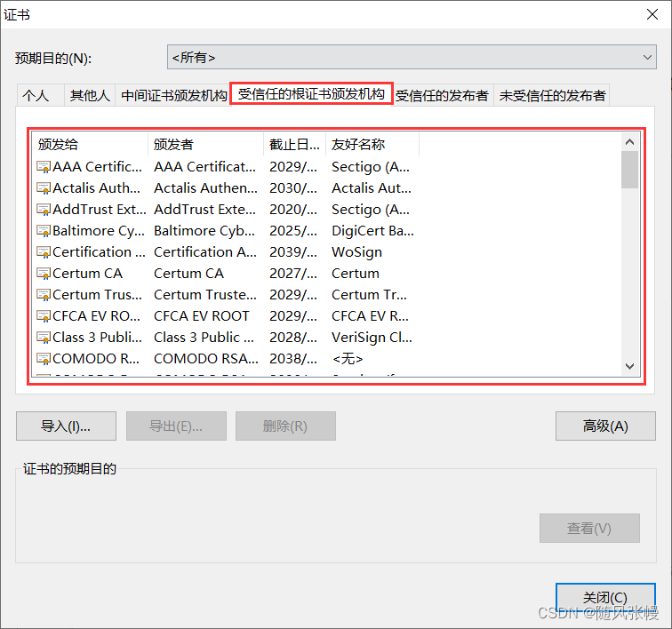
Task: Click issuer cell AddTrust Exte...
Action: (x=204, y=210)
